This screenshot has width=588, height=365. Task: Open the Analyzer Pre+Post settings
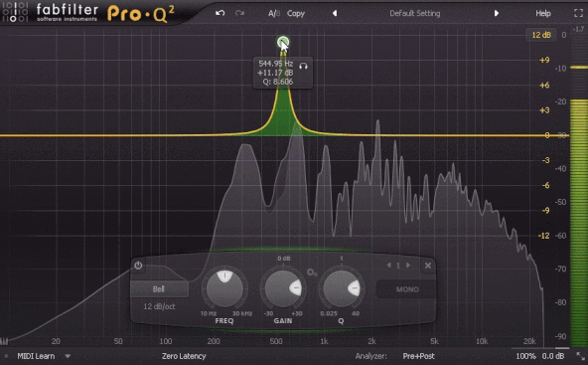coord(418,356)
